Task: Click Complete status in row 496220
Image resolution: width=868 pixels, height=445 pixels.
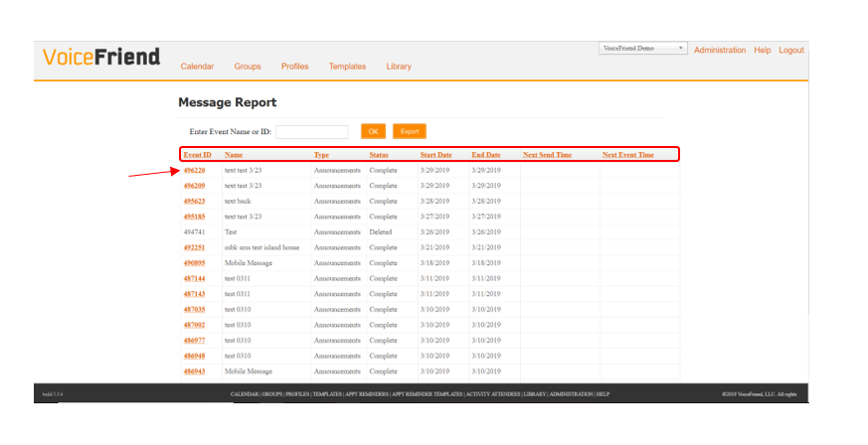Action: pos(383,170)
